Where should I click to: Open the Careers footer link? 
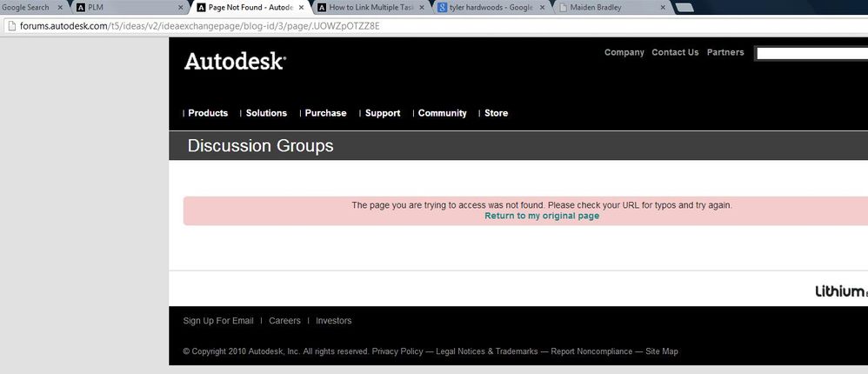[284, 320]
